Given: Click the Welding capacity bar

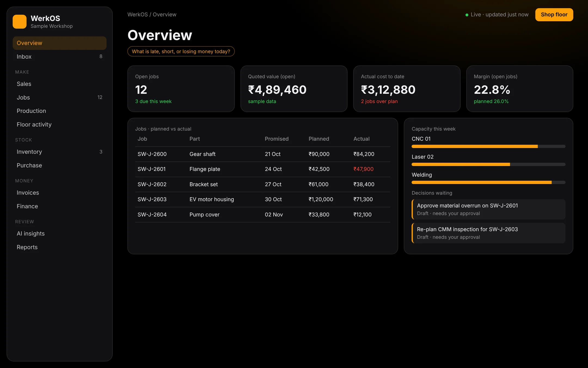Looking at the screenshot, I should click(x=488, y=183).
